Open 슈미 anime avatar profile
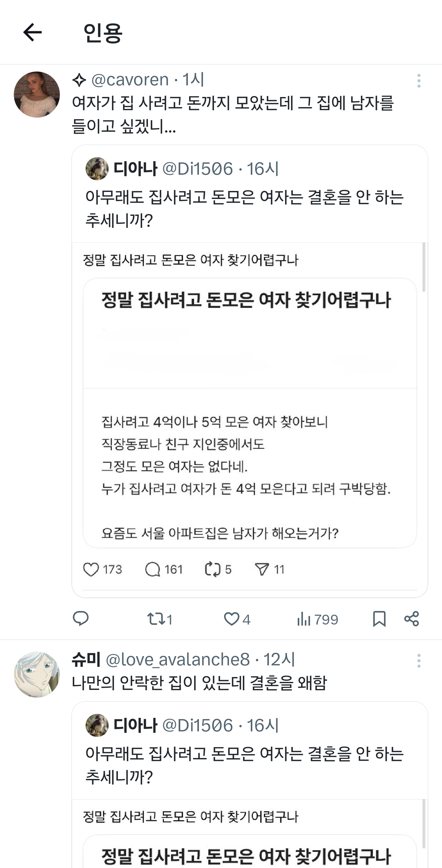442x868 pixels. click(37, 674)
